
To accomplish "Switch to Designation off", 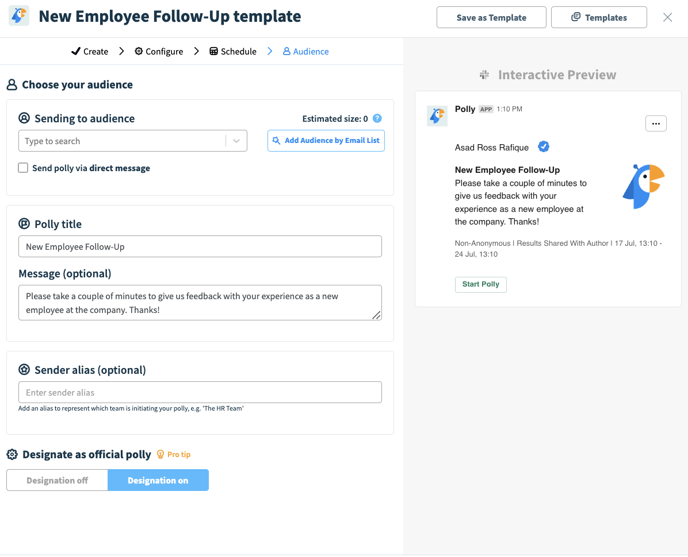I will [57, 480].
